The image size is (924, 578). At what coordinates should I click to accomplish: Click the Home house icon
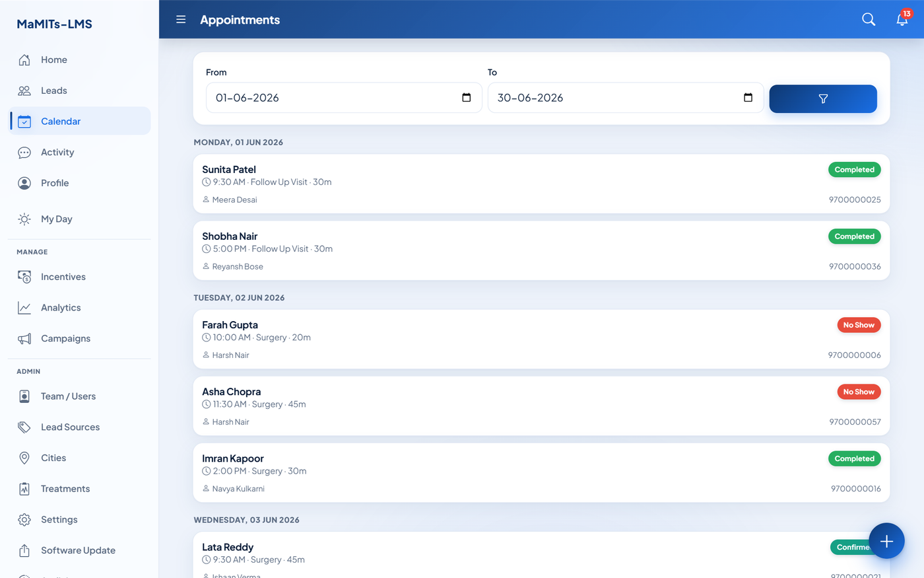pyautogui.click(x=24, y=60)
